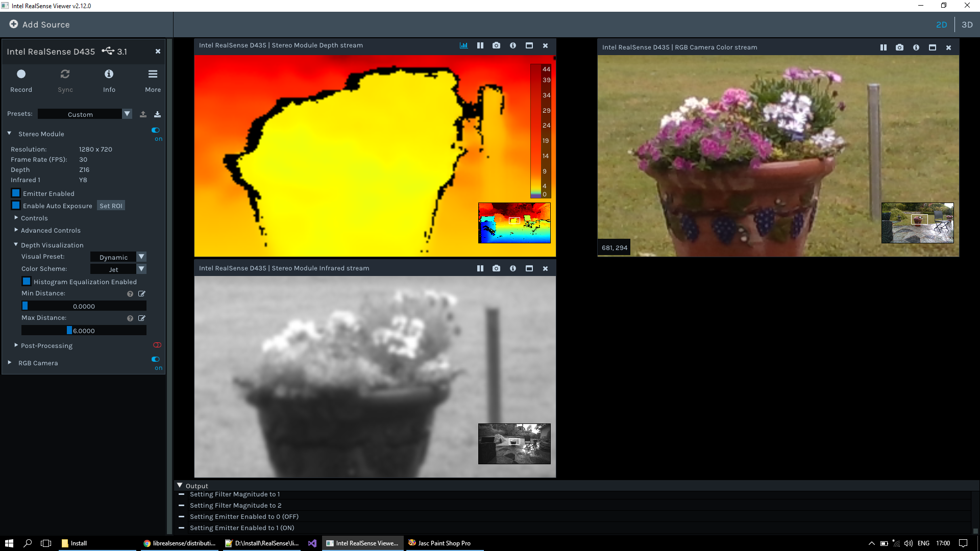The width and height of the screenshot is (980, 551).
Task: Open Color Scheme Jet dropdown
Action: coord(118,269)
